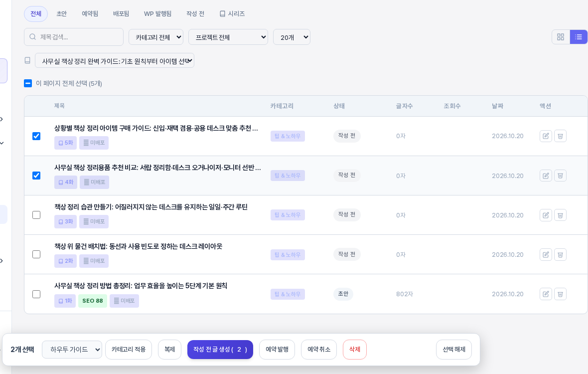Select the 작성 전 tab
588x374 pixels.
195,14
